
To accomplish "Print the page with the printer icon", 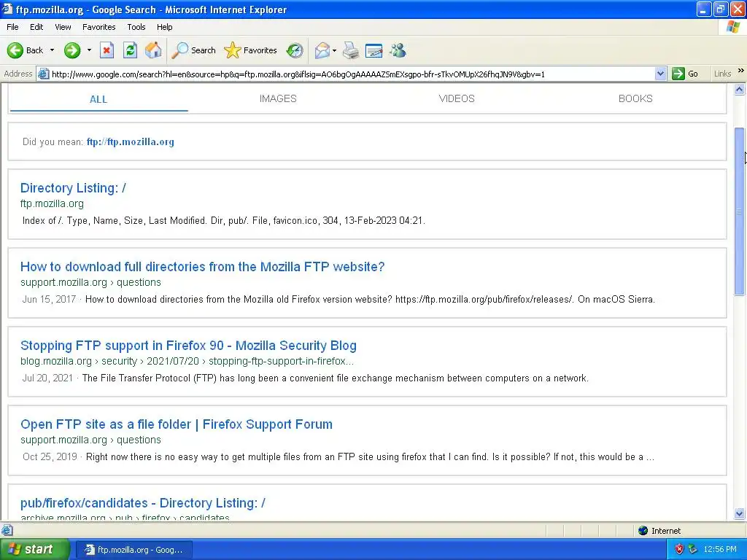I will tap(351, 50).
